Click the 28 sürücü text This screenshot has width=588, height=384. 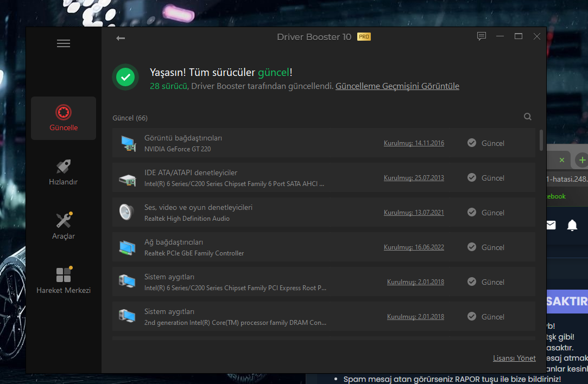[168, 86]
